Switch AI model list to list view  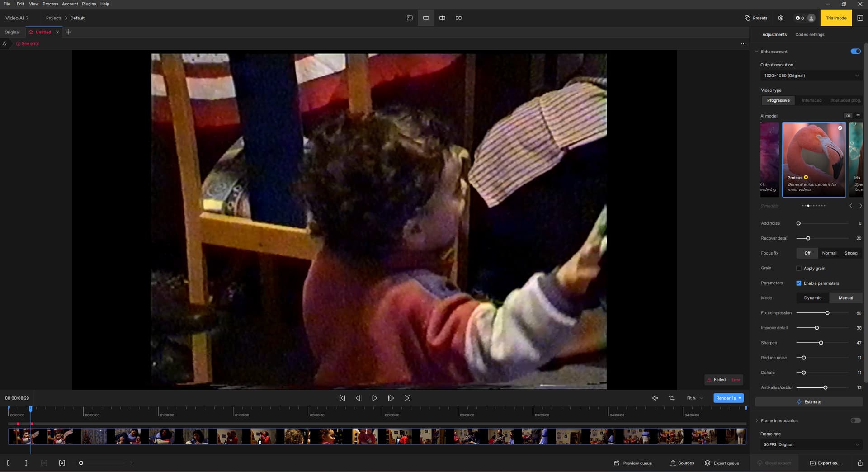coord(858,116)
